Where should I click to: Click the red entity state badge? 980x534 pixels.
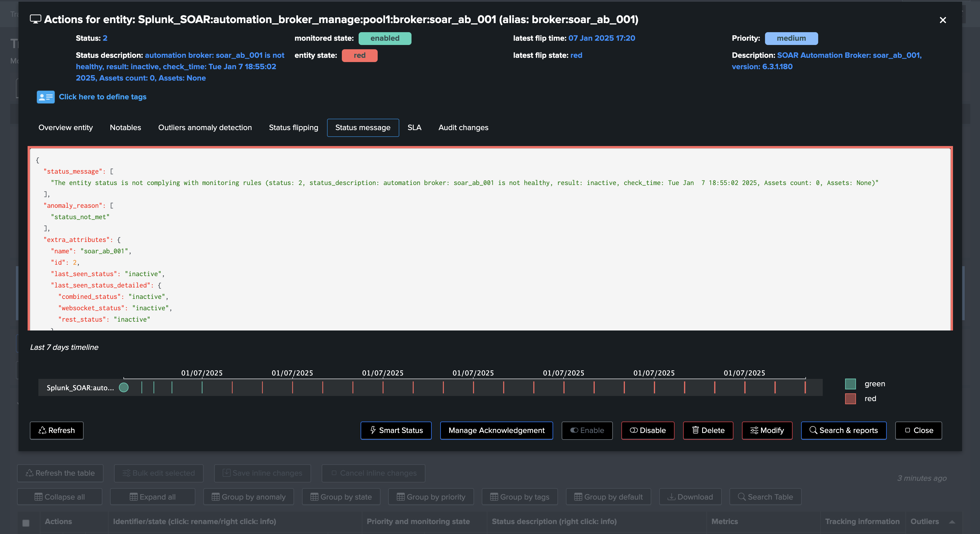(359, 56)
